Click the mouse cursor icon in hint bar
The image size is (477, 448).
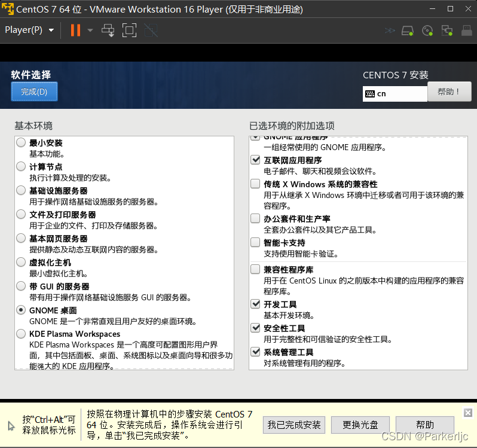point(11,426)
